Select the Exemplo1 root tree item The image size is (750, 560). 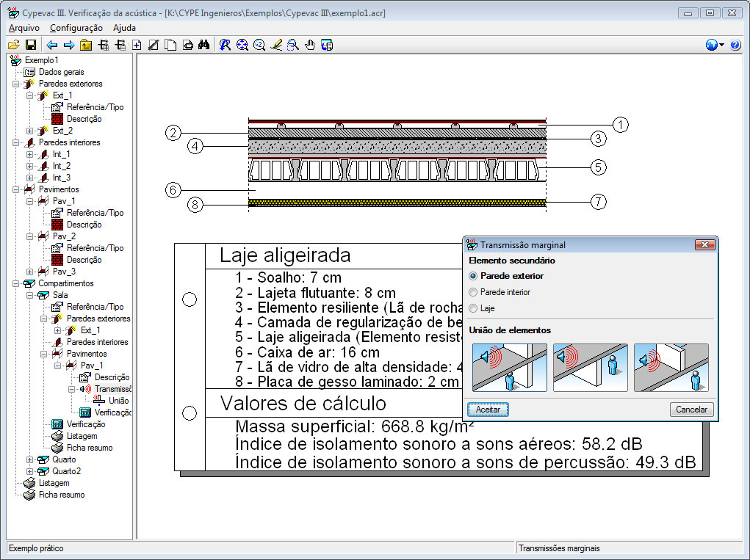pos(42,60)
